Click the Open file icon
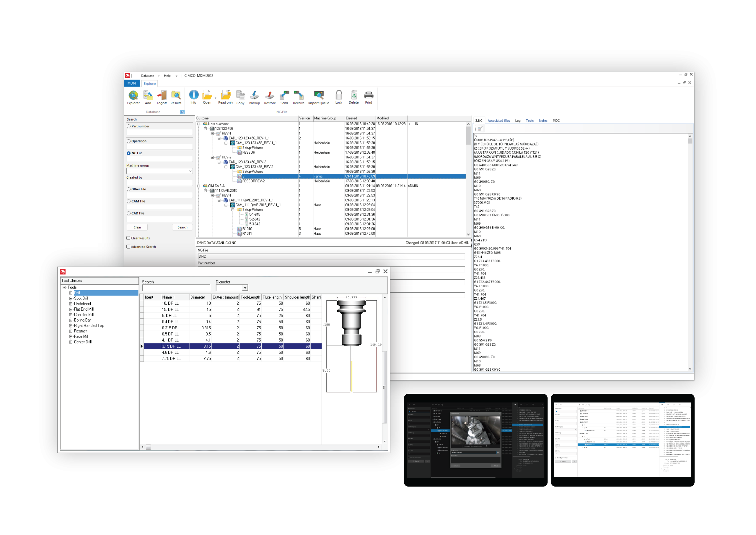The width and height of the screenshot is (756, 535). (207, 97)
